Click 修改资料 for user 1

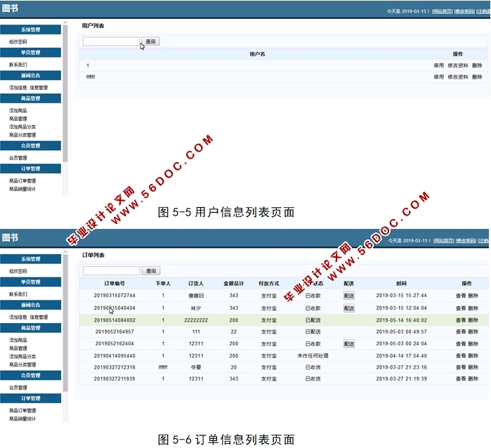click(457, 65)
